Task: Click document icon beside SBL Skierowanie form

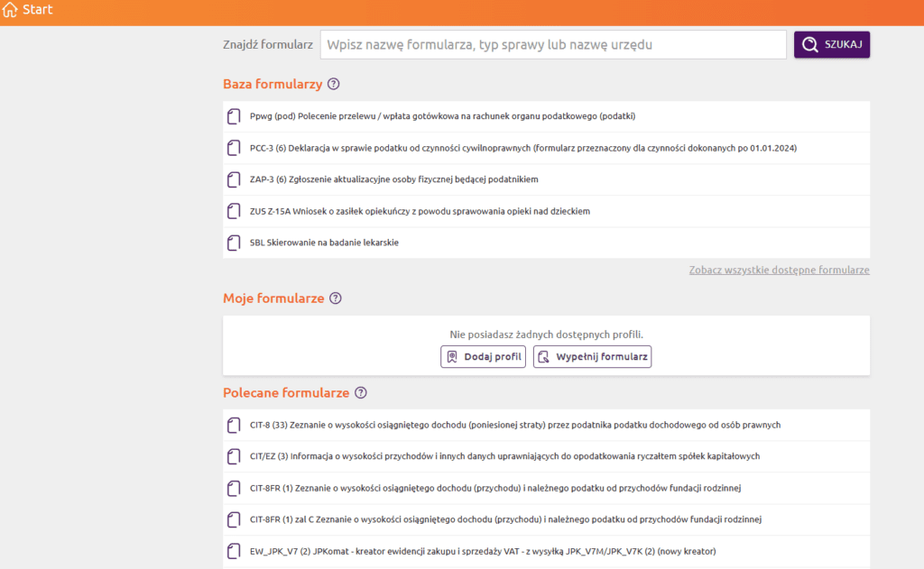Action: coord(234,243)
